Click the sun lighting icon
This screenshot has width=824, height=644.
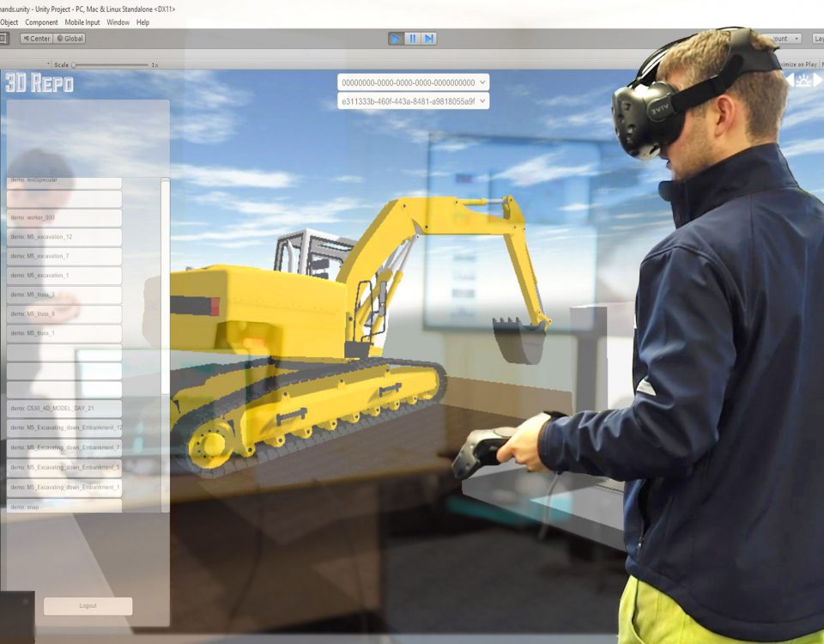(x=803, y=80)
